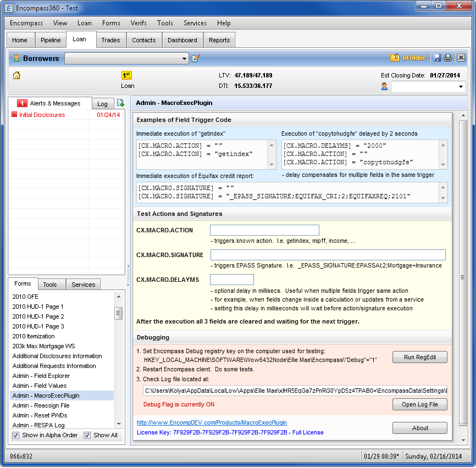This screenshot has height=468, width=476.
Task: Close the loan with the X icon
Action: coord(461,58)
